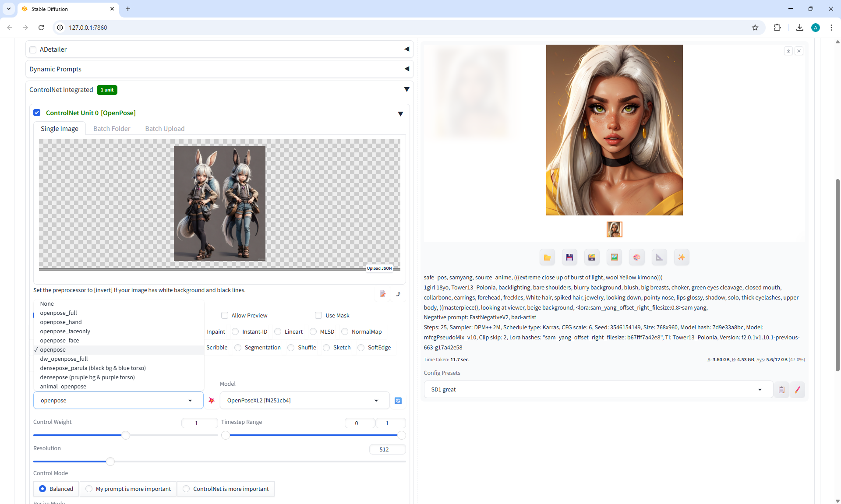The image size is (841, 504).
Task: Switch to the Batch Folder tab
Action: 112,129
